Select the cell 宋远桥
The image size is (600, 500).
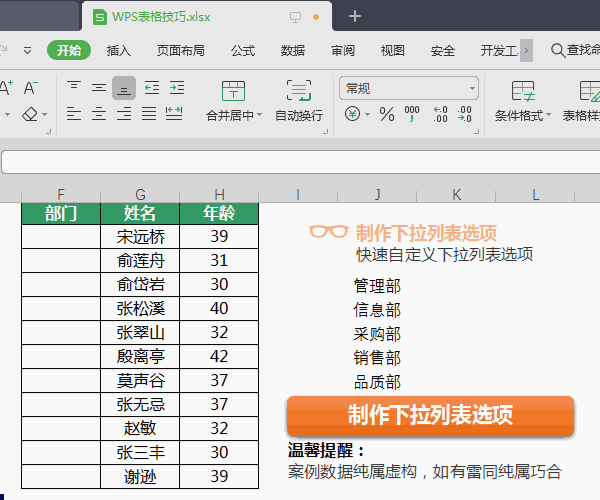(140, 236)
